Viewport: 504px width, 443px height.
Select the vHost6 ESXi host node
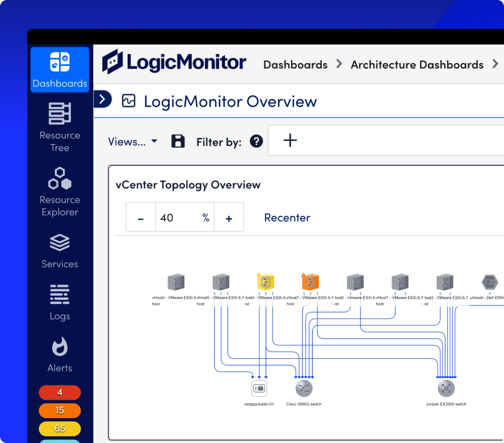pos(355,282)
